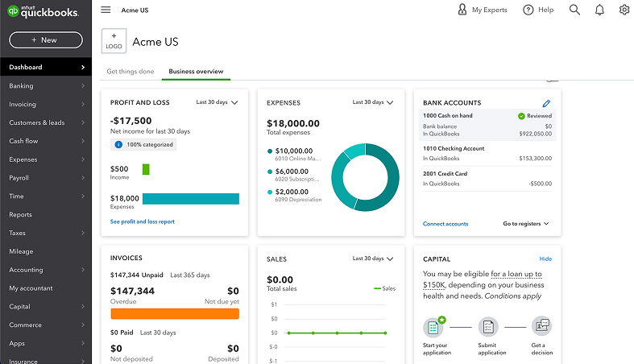This screenshot has width=634, height=364.
Task: Open Cash flow in the sidebar
Action: (x=46, y=141)
